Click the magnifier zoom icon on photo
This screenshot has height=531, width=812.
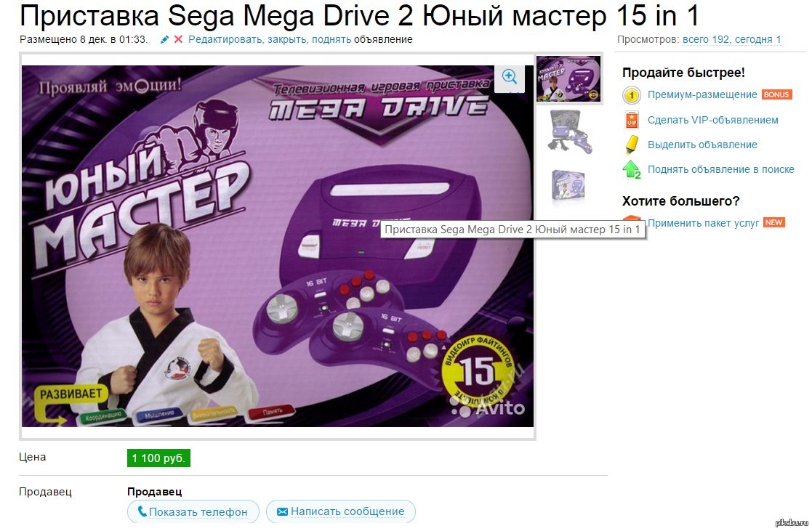coord(510,77)
